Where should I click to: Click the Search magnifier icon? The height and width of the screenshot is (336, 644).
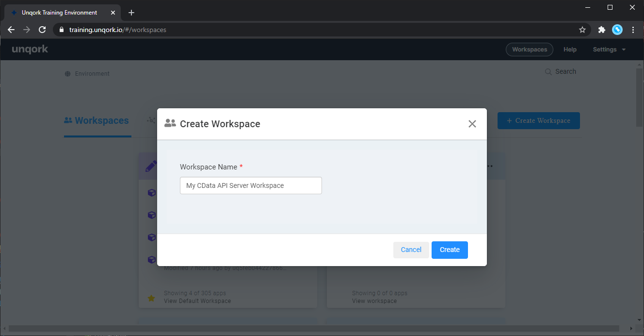[548, 72]
